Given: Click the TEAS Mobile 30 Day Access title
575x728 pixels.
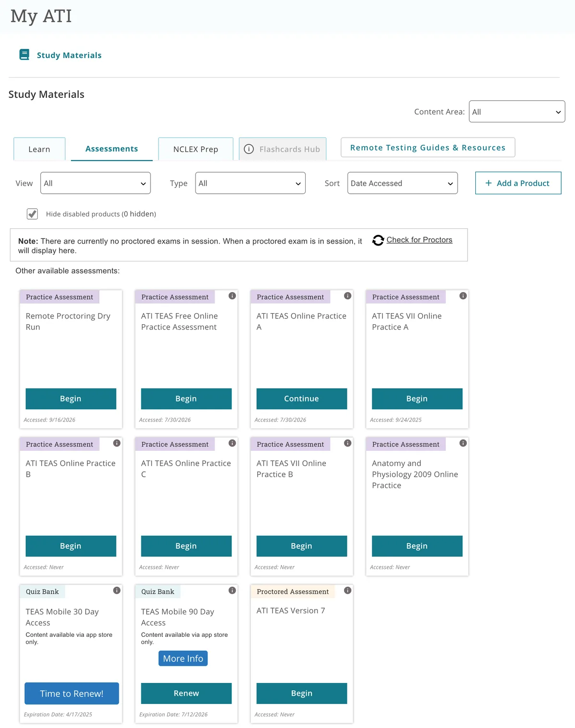Looking at the screenshot, I should coord(62,617).
